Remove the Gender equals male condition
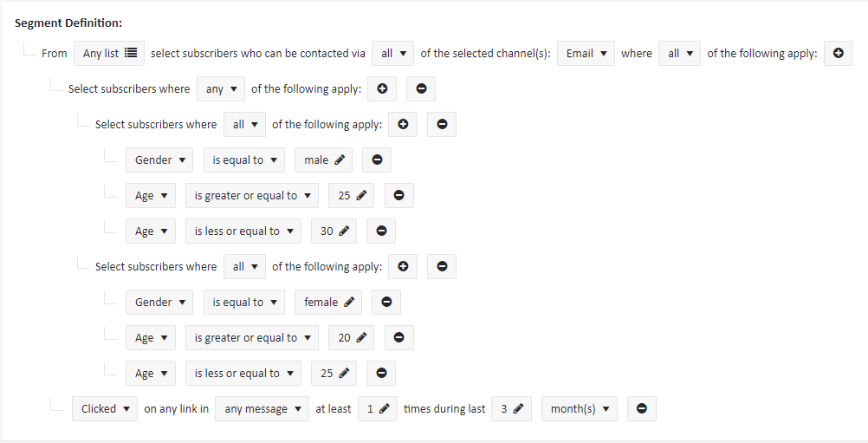 click(377, 160)
